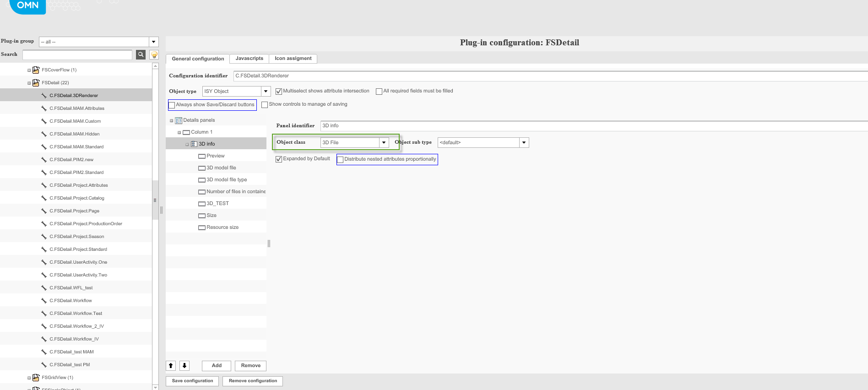
Task: Toggle Multiselect shows attribute intersection checkbox
Action: 279,92
